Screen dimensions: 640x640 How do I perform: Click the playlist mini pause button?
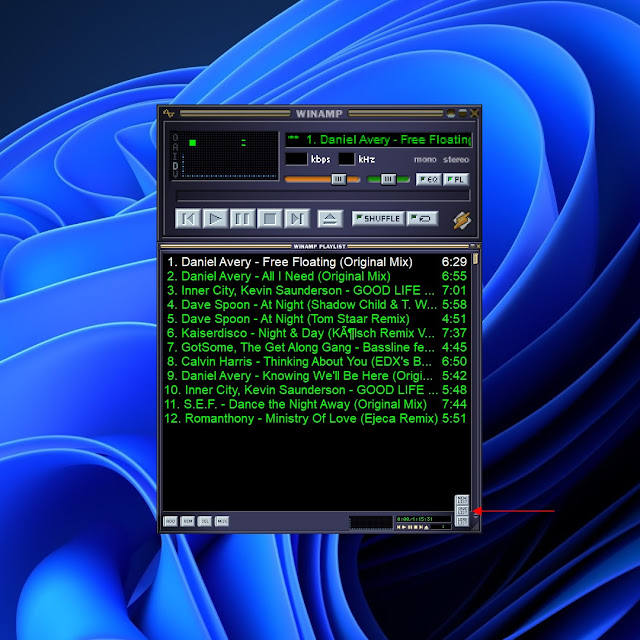pos(410,527)
